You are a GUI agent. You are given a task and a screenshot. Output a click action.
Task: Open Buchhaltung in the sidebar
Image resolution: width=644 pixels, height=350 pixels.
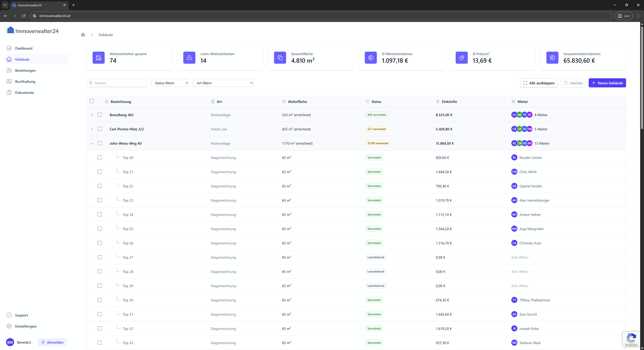tap(25, 81)
